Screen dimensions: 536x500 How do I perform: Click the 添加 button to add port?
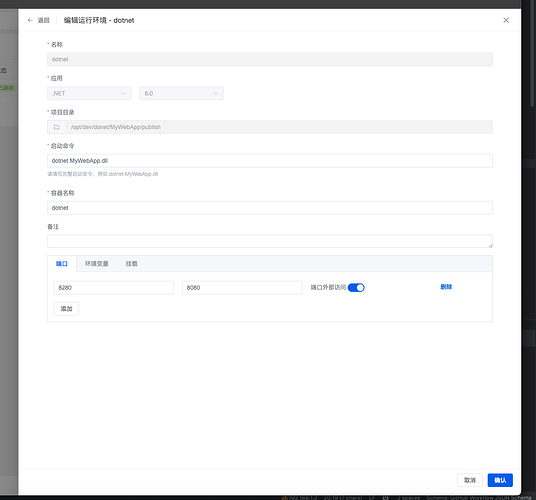[x=66, y=309]
